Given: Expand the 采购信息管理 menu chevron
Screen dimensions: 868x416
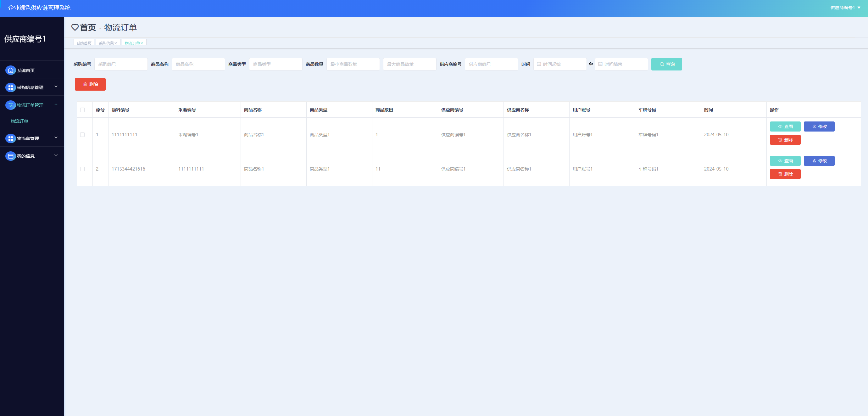Looking at the screenshot, I should (56, 87).
